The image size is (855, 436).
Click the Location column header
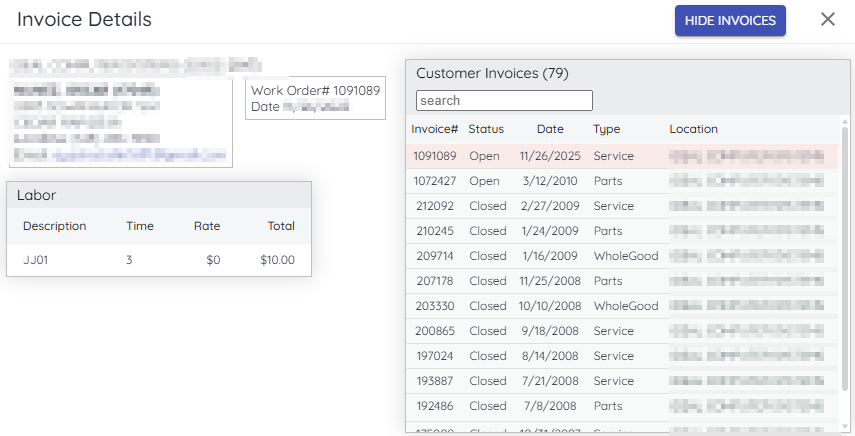point(693,129)
